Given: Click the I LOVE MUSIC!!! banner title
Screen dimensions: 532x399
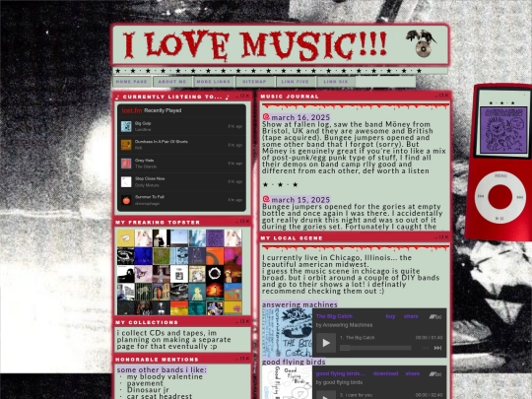Looking at the screenshot, I should coord(254,45).
